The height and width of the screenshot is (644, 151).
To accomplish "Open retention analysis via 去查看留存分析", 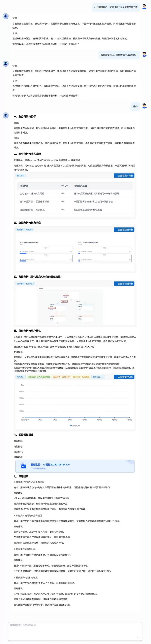I will [124, 377].
